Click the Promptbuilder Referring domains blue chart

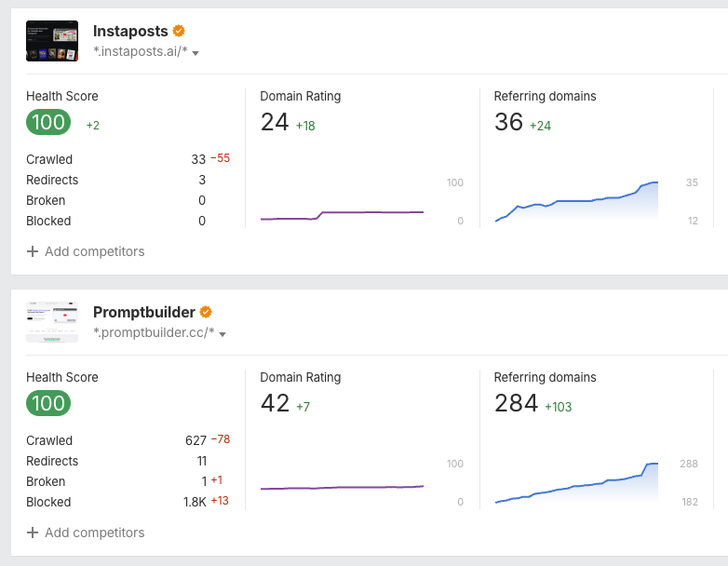(x=576, y=483)
